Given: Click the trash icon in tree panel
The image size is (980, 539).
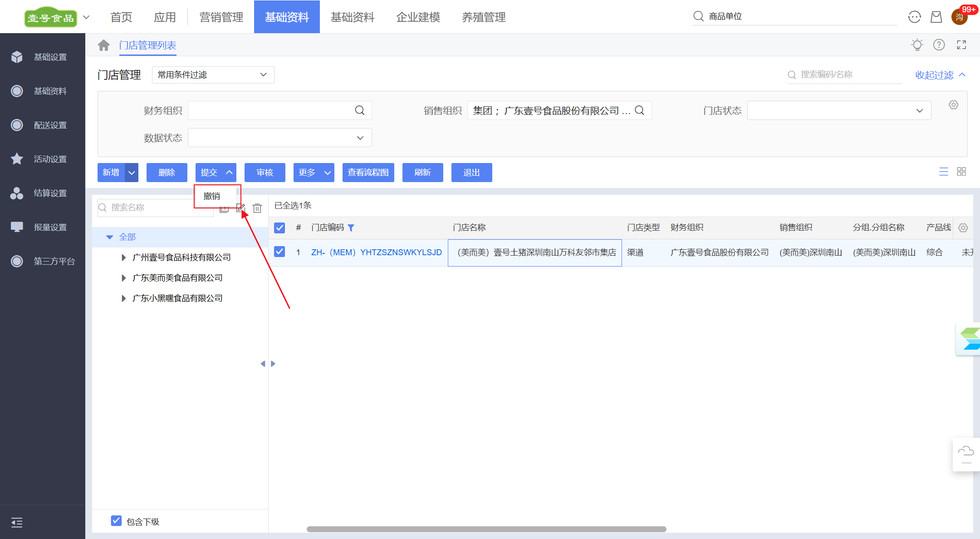Looking at the screenshot, I should tap(257, 208).
